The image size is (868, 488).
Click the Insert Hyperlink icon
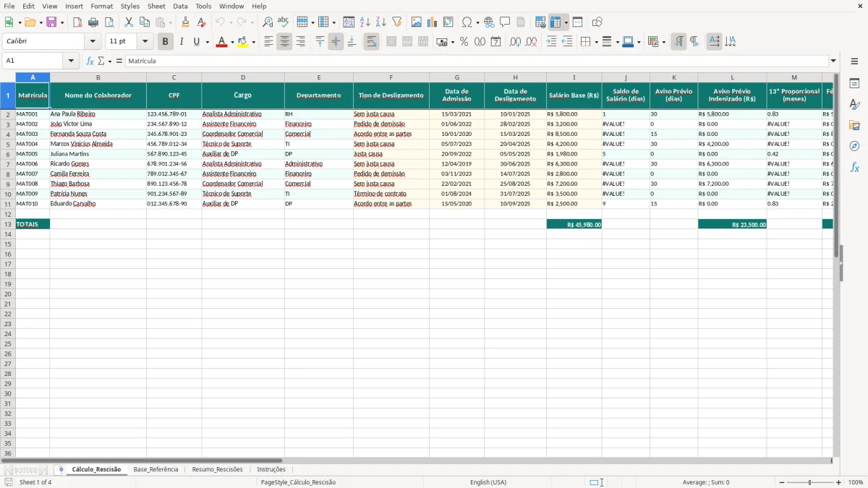pyautogui.click(x=489, y=22)
